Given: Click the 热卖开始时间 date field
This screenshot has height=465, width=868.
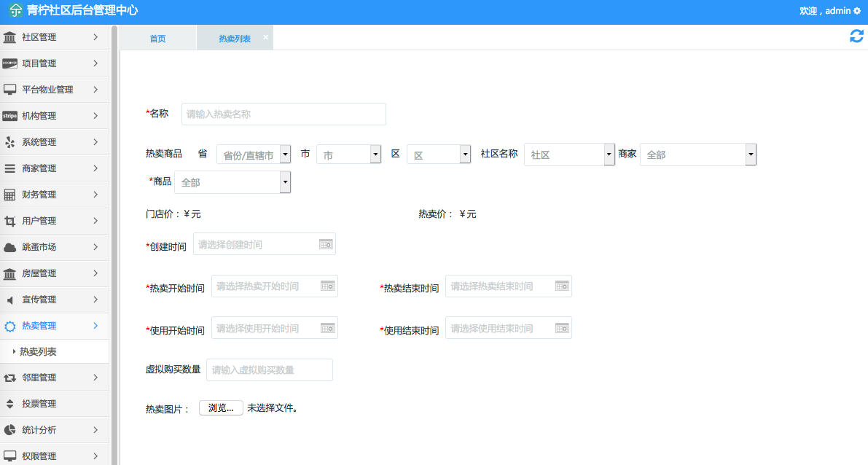Looking at the screenshot, I should click(275, 286).
